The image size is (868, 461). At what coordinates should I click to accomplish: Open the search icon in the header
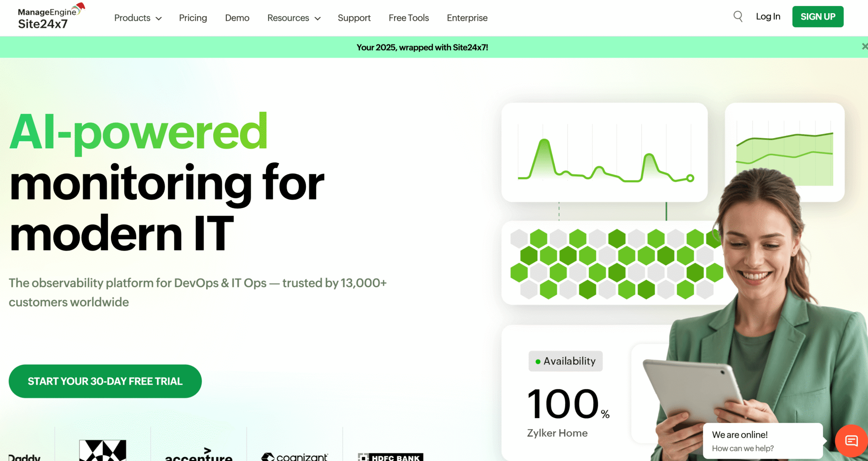point(737,17)
